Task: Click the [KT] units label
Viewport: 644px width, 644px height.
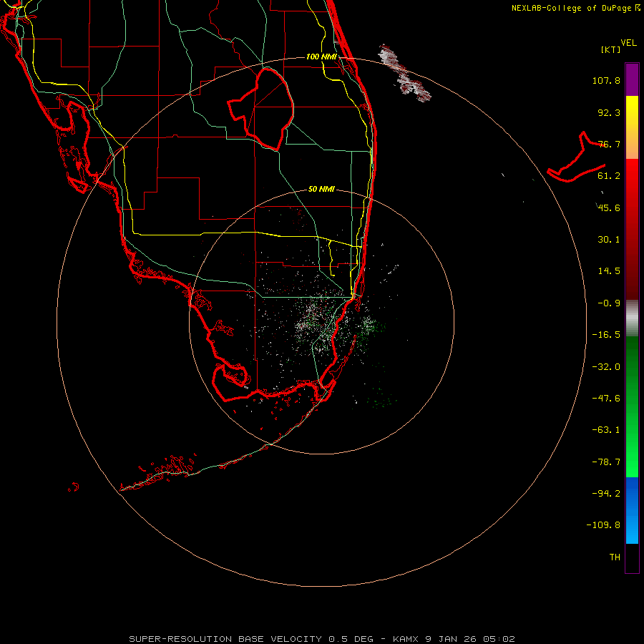Action: point(610,49)
